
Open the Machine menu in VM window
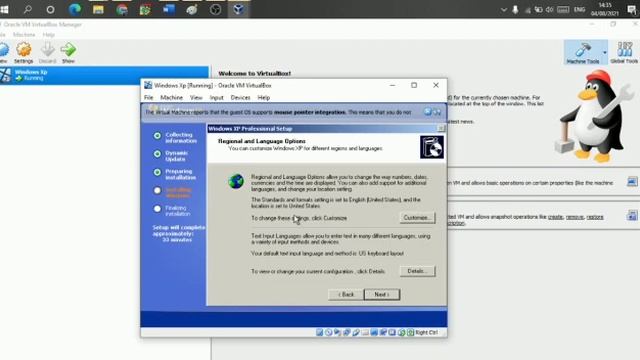(171, 98)
